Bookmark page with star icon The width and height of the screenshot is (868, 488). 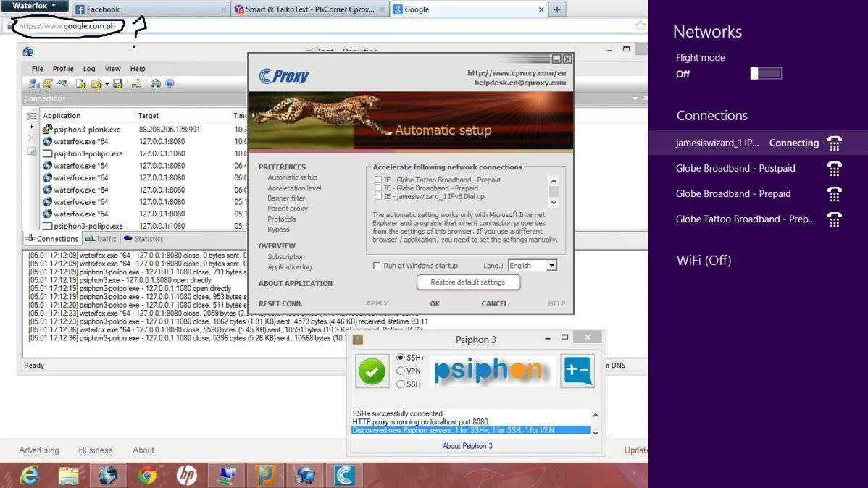[640, 25]
